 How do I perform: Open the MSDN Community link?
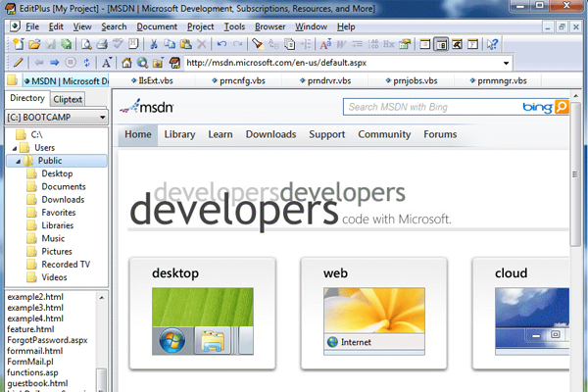click(x=384, y=134)
